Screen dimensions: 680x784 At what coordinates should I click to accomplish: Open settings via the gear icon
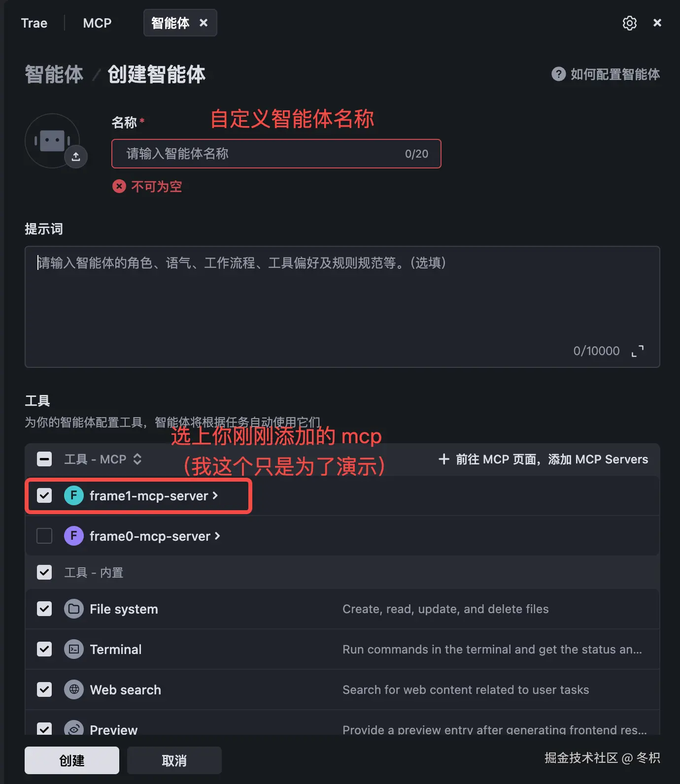coord(629,23)
